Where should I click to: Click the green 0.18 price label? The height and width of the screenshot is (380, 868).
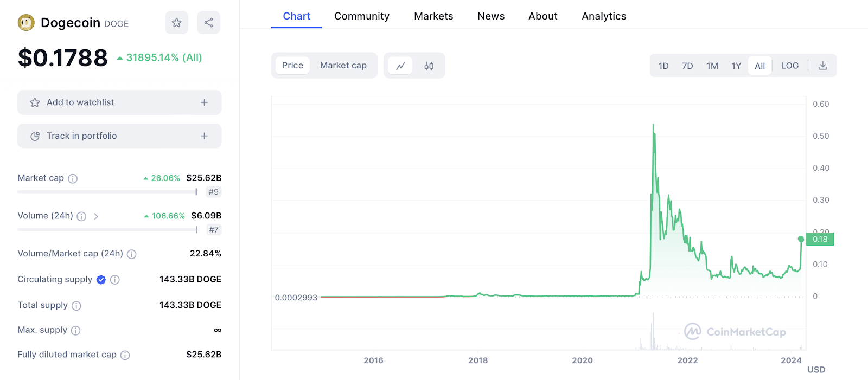[820, 239]
